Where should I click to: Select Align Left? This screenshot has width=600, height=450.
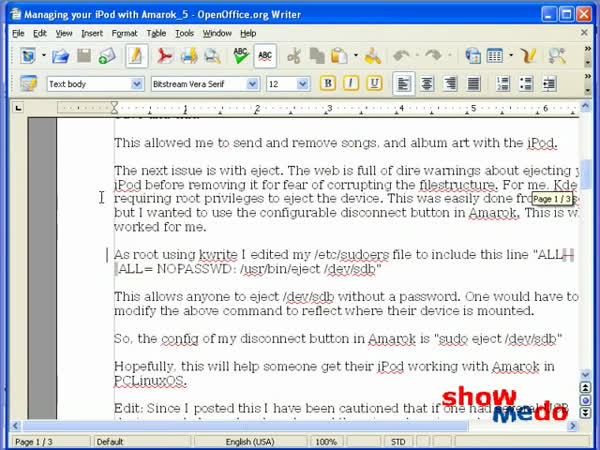tap(403, 83)
